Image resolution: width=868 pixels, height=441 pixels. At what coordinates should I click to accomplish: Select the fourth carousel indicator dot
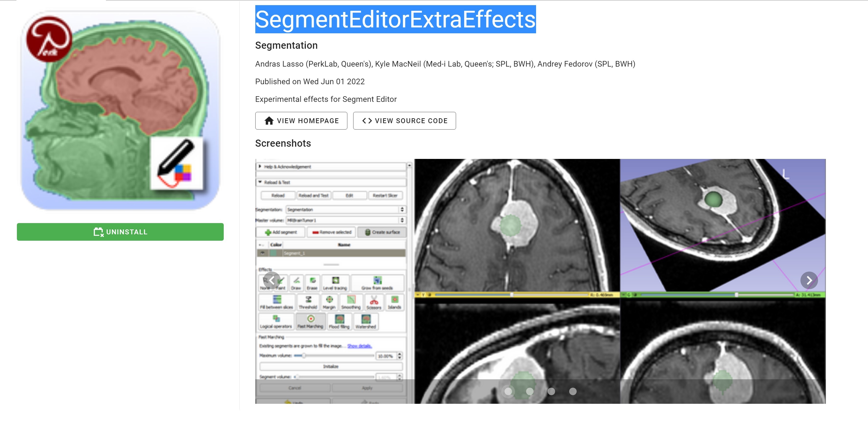click(573, 391)
